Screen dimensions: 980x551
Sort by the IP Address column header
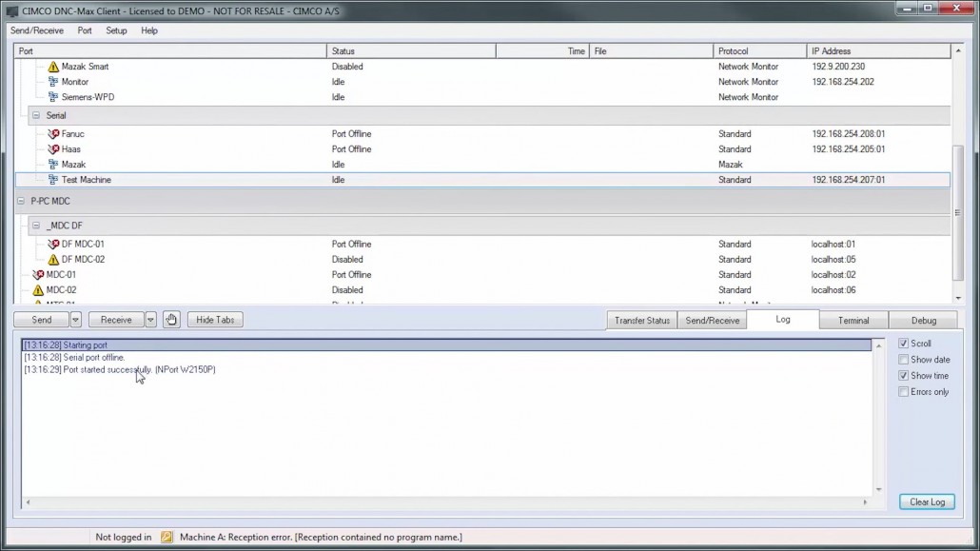[x=879, y=51]
